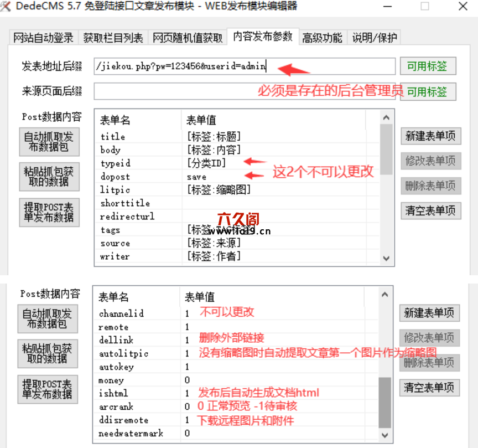Go to the 高级功能 tab
Screen dimensions: 478x448
tap(322, 38)
